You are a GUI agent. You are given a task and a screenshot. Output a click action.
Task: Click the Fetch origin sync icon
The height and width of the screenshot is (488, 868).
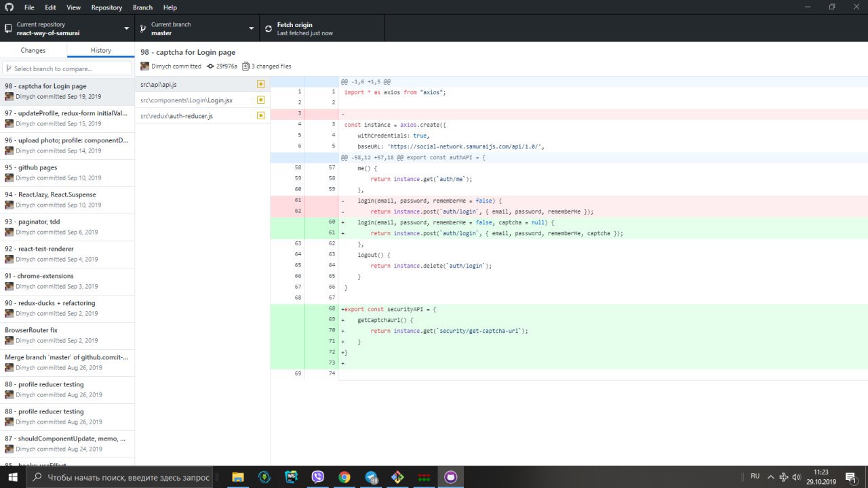(269, 29)
